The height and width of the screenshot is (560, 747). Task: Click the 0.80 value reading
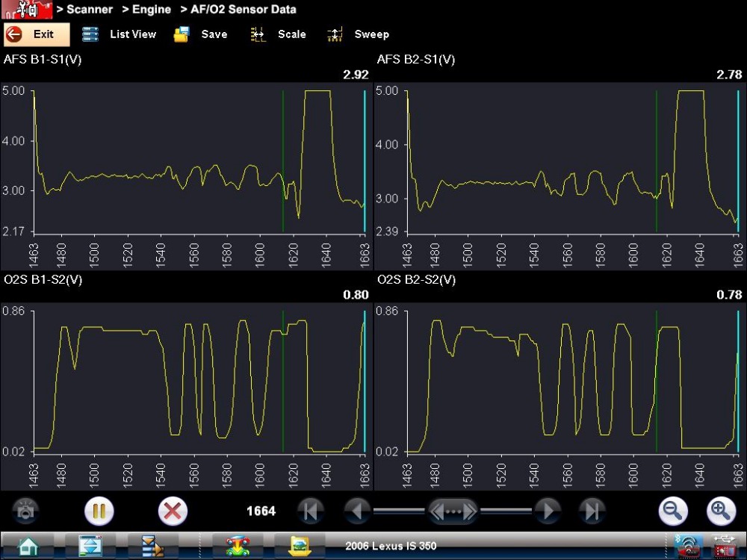(x=356, y=295)
